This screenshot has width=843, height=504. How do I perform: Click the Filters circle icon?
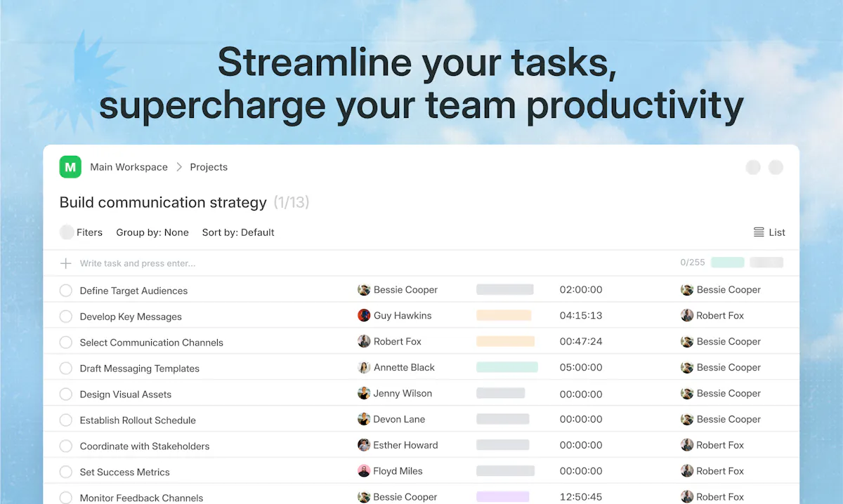pos(67,232)
